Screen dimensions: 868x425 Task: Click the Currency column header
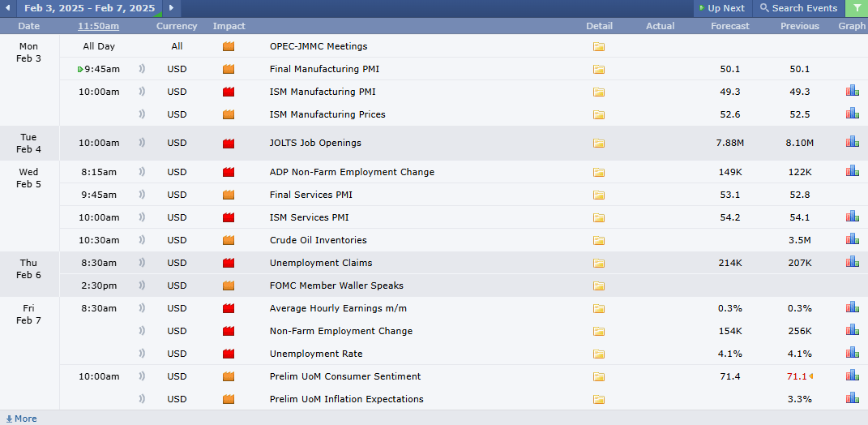(x=177, y=26)
